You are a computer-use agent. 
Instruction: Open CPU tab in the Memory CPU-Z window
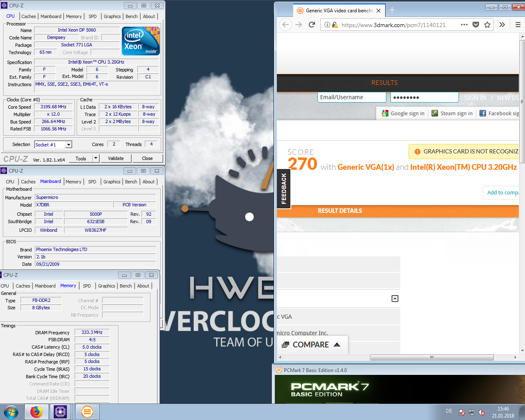5,286
